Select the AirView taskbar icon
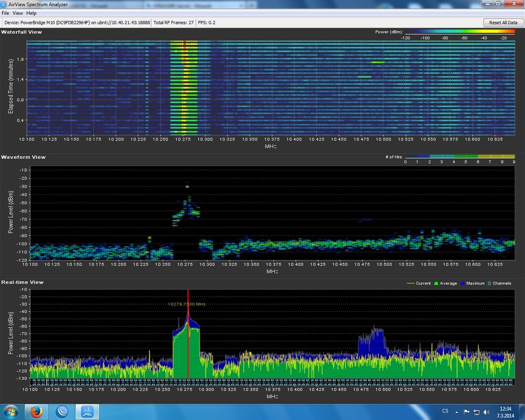525x420 pixels. point(87,412)
